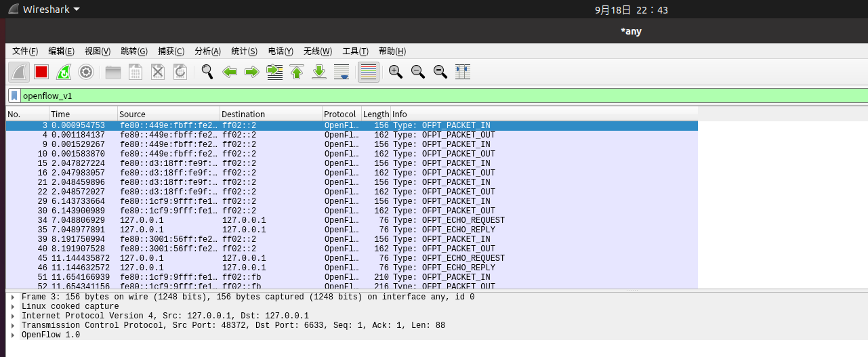Toggle auto-scroll during live capture
Screen dimensions: 868x357
coord(342,72)
